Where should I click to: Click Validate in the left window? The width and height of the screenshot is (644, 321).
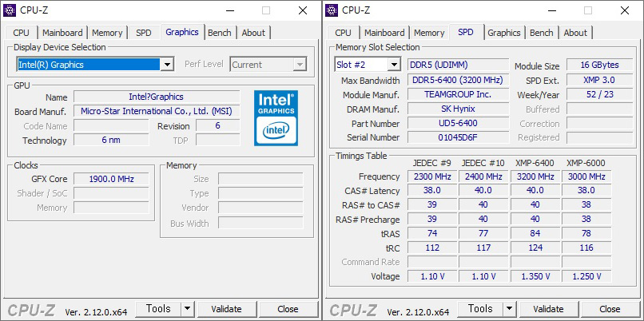[226, 309]
